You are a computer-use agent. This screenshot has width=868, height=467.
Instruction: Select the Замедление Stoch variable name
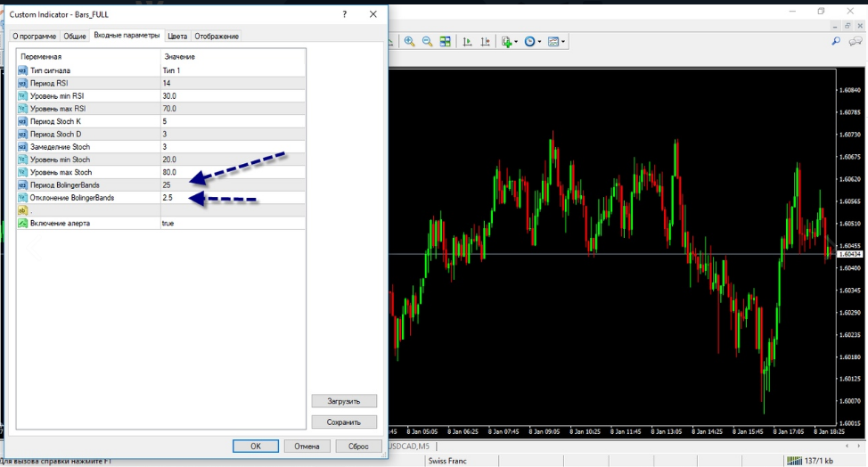[60, 147]
